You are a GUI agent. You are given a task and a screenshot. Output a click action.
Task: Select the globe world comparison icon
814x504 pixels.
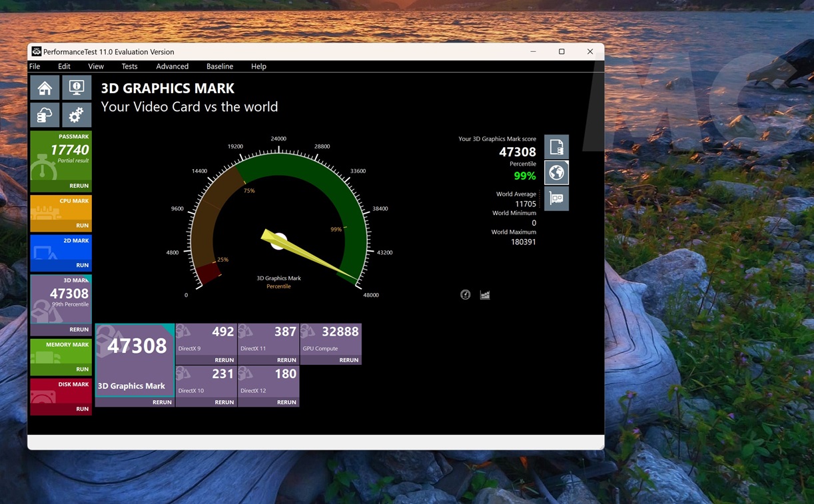pyautogui.click(x=556, y=173)
